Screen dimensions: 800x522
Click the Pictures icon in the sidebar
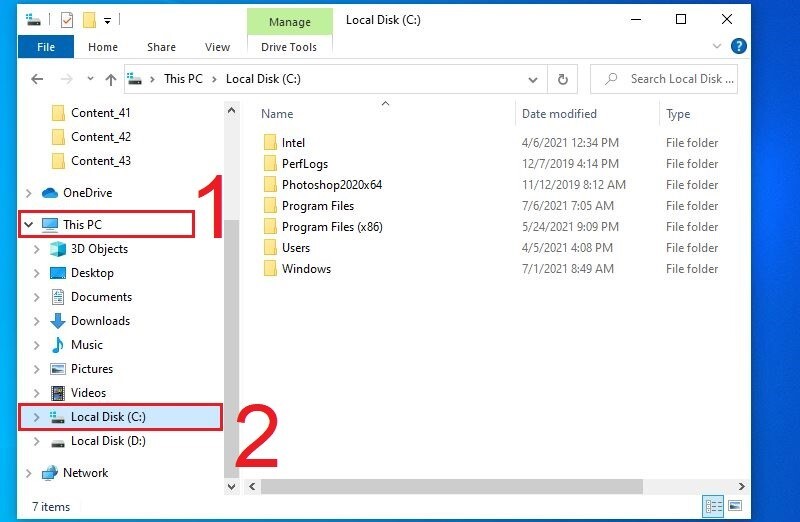pyautogui.click(x=58, y=369)
